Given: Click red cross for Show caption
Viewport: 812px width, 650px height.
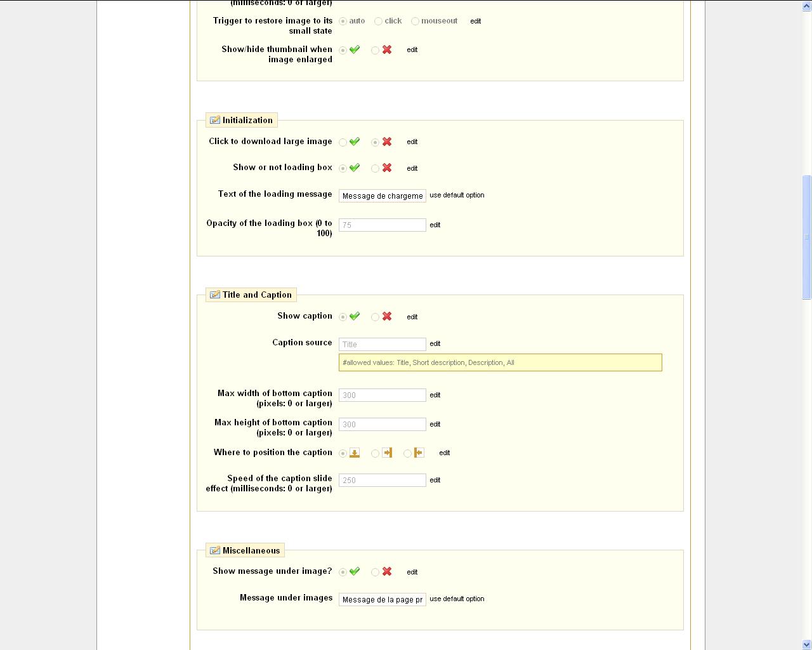Looking at the screenshot, I should [387, 316].
